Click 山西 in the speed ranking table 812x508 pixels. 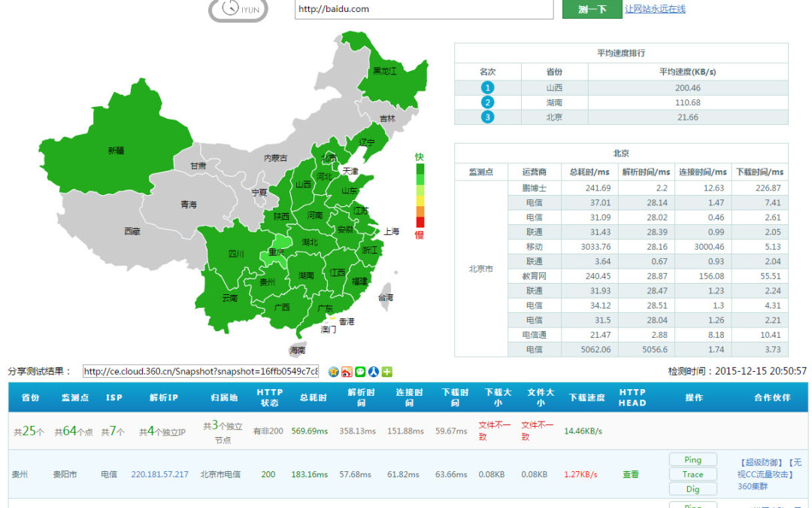554,87
